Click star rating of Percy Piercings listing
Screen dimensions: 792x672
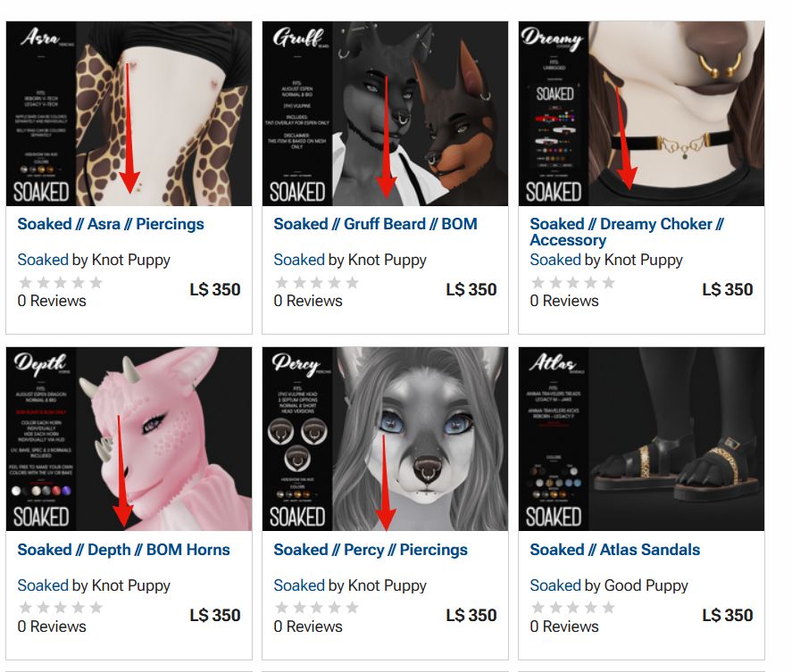(x=317, y=608)
